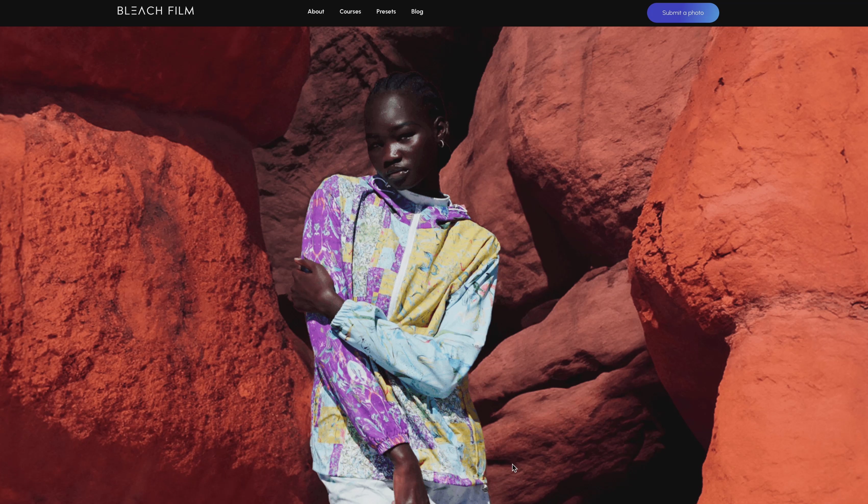Click the Bleach Film logo

[155, 11]
